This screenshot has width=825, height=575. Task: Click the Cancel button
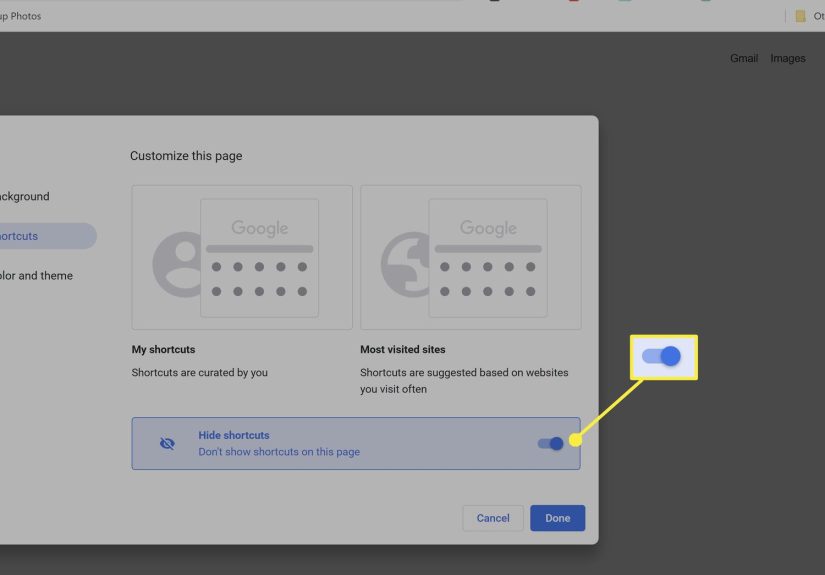point(493,518)
